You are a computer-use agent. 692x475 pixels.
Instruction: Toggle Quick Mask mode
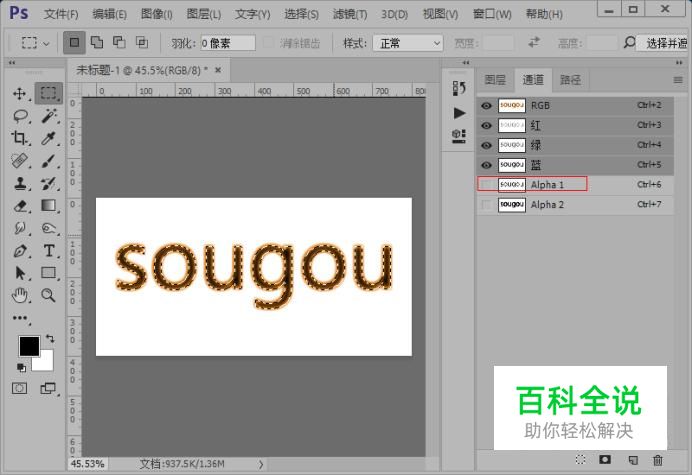pos(19,388)
